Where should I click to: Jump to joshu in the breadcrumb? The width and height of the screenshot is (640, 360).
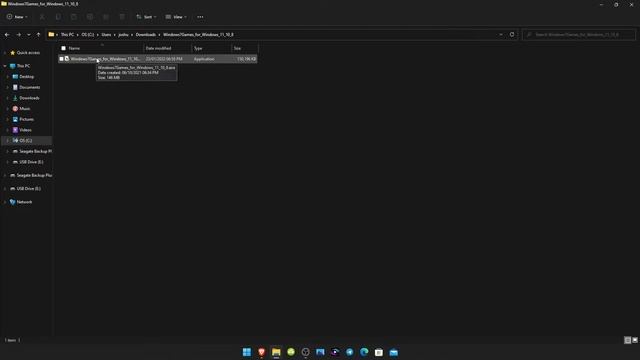pos(123,35)
